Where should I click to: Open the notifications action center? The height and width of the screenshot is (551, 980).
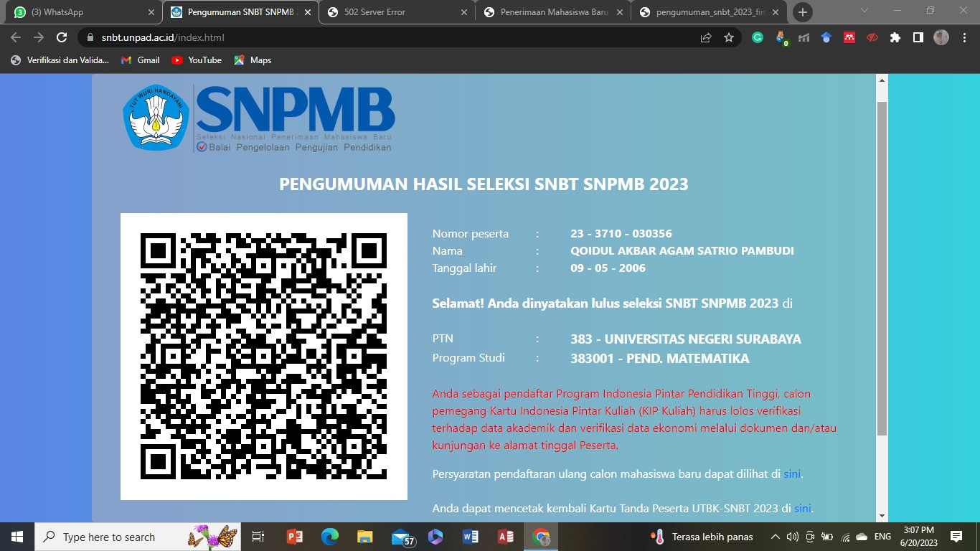tap(956, 537)
